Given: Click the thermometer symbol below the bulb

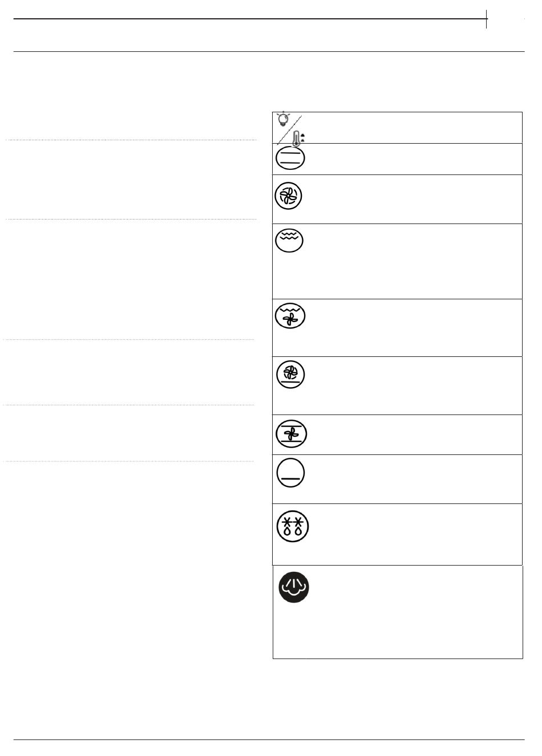Looking at the screenshot, I should [x=296, y=137].
